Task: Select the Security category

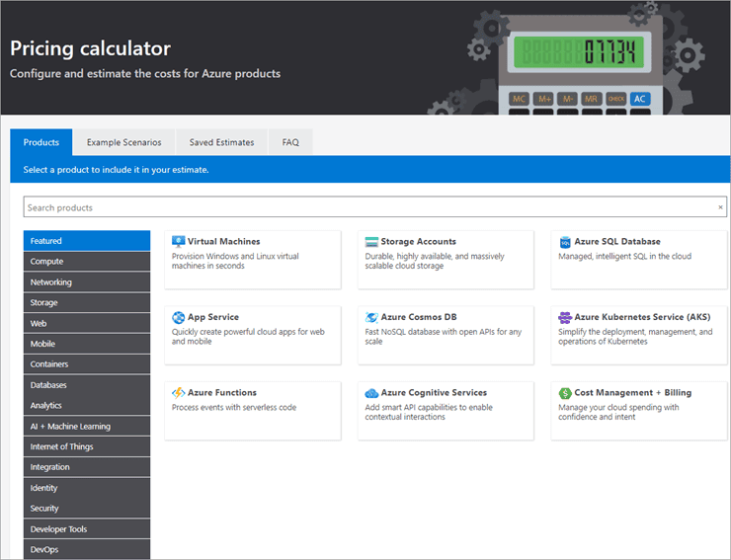Action: click(87, 509)
